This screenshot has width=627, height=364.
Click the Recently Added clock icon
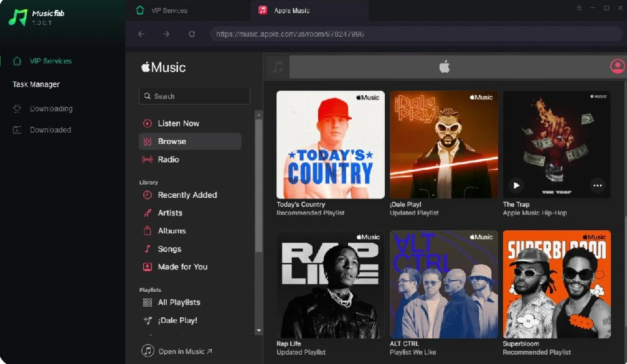(147, 195)
